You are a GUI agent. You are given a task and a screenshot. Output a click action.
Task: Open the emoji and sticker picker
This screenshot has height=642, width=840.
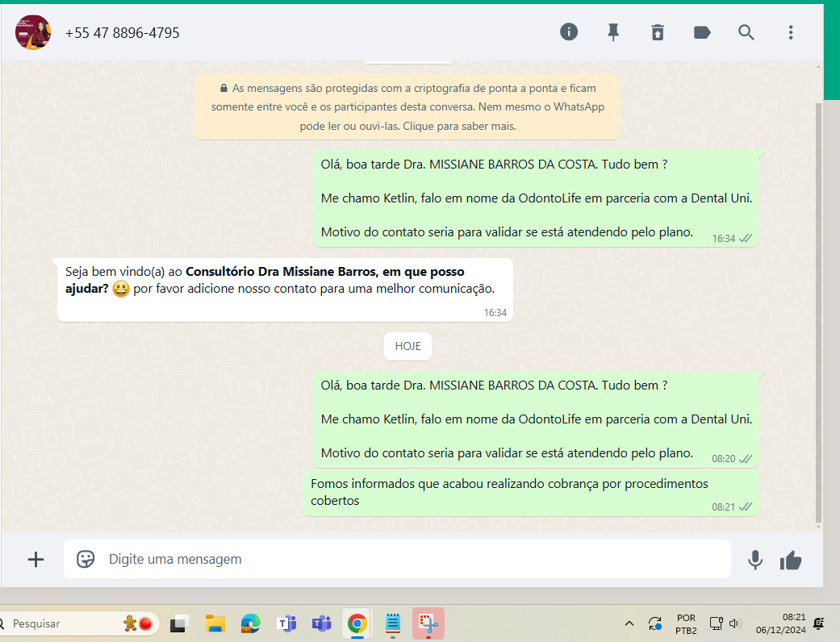[x=86, y=559]
